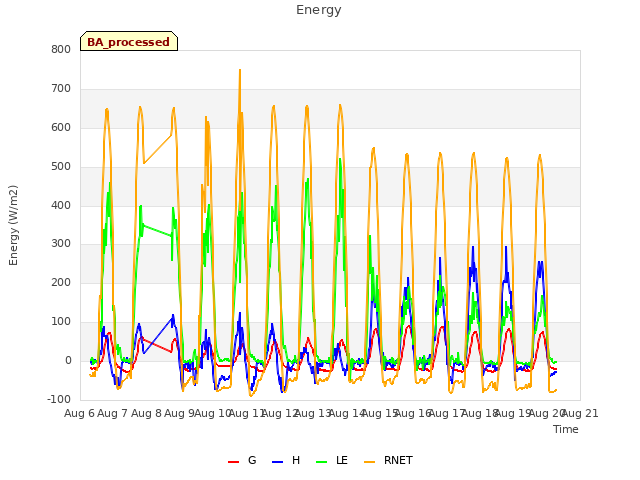The image size is (640, 480).
Task: Click the 400 y-axis tick label
Action: (x=61, y=205)
